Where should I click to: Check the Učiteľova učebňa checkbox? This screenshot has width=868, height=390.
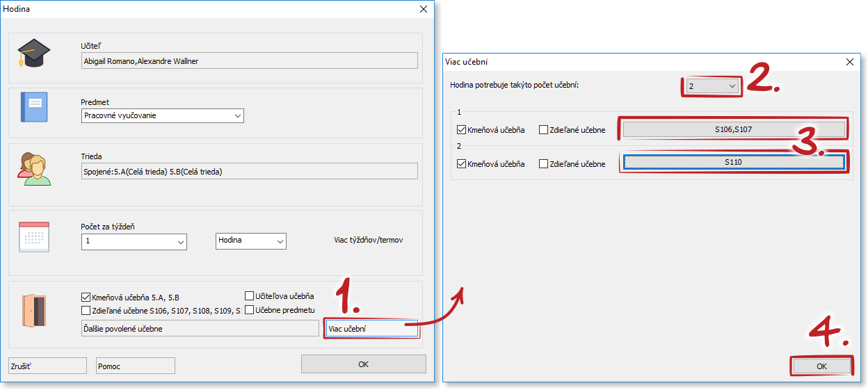(x=250, y=295)
